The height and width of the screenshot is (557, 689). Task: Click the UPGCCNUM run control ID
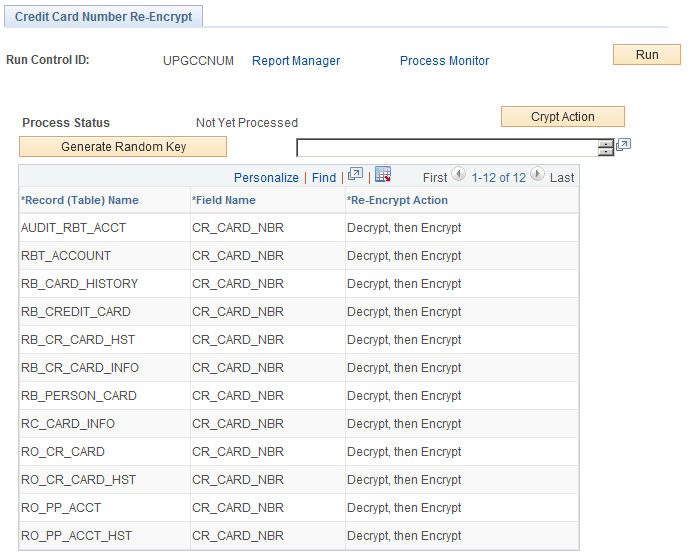[x=198, y=61]
